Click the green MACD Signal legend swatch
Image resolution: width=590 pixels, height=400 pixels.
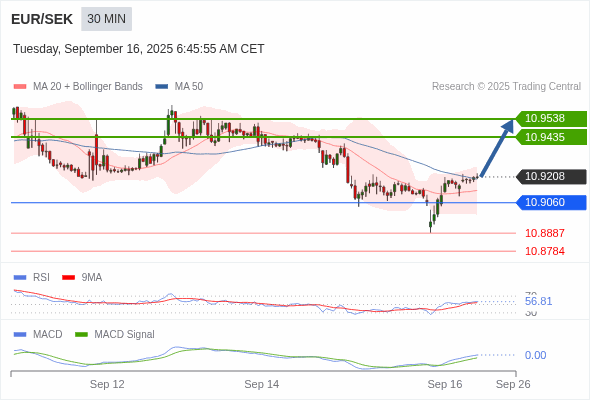pos(81,335)
